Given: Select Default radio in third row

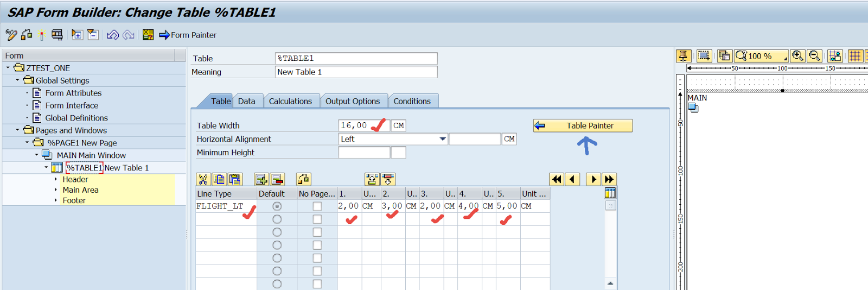Looking at the screenshot, I should pyautogui.click(x=277, y=232).
